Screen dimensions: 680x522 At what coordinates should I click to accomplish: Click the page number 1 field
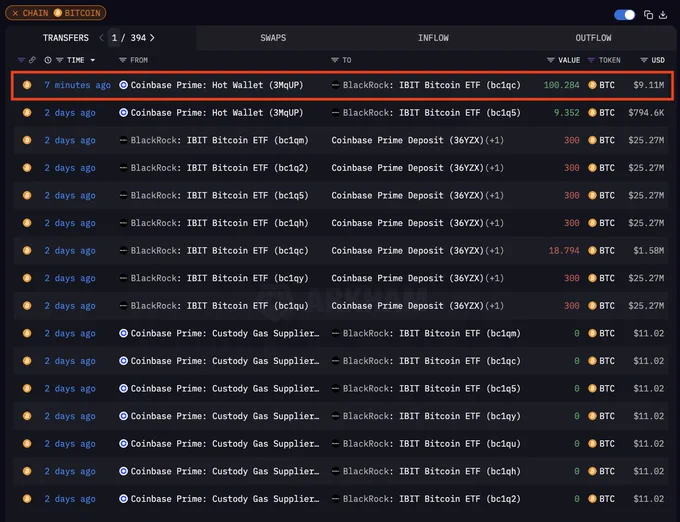tap(114, 38)
